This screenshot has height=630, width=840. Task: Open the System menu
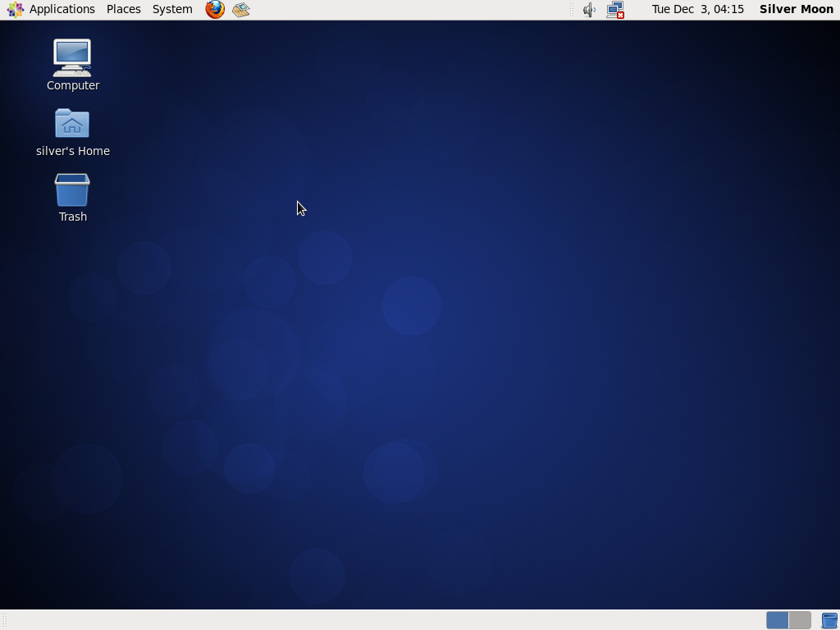(x=172, y=9)
